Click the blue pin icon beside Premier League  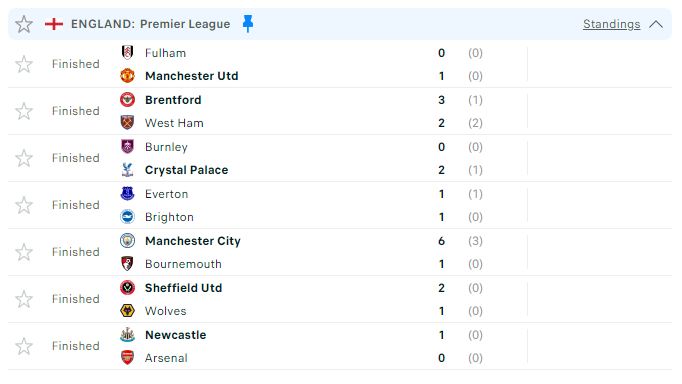pyautogui.click(x=247, y=23)
